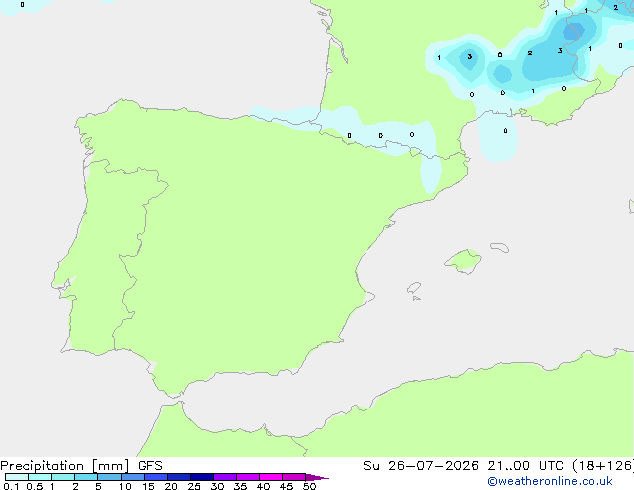Click the '35' legend scale label
Viewport: 634px width, 490px height.
tap(240, 486)
